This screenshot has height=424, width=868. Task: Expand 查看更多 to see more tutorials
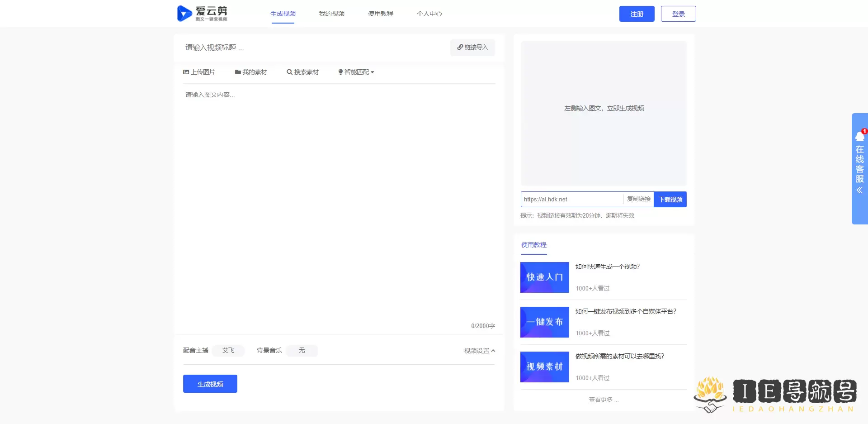point(603,400)
